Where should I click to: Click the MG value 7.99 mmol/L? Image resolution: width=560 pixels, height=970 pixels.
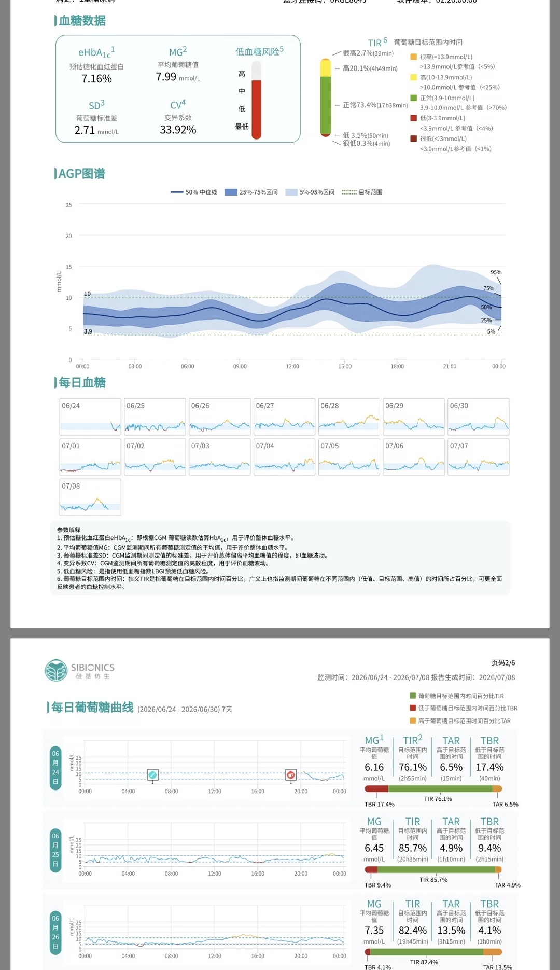click(x=178, y=77)
